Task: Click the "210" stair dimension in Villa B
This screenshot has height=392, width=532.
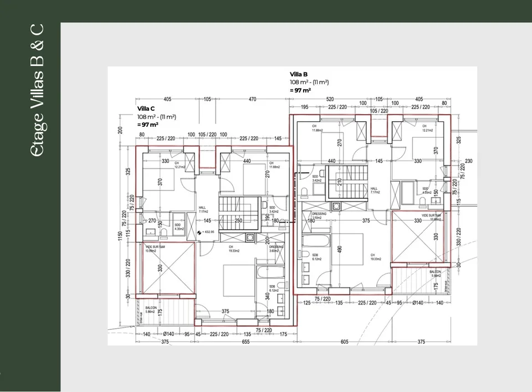Action: [339, 182]
